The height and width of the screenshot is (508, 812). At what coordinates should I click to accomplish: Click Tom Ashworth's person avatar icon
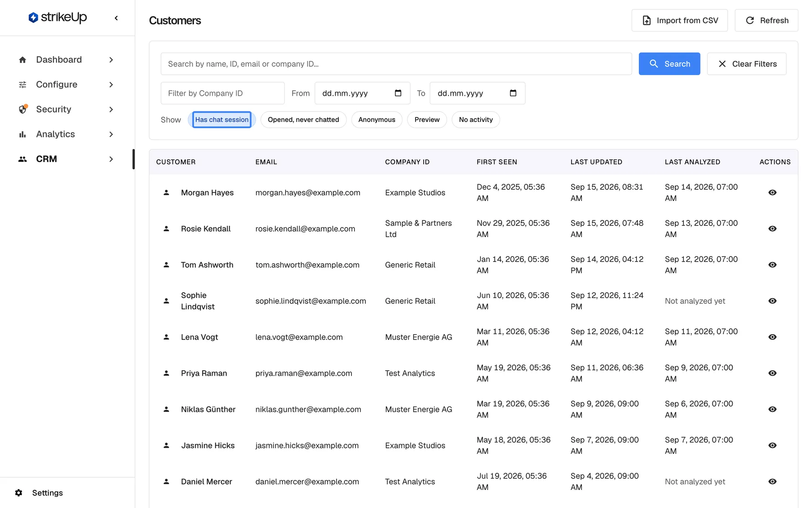tap(166, 265)
